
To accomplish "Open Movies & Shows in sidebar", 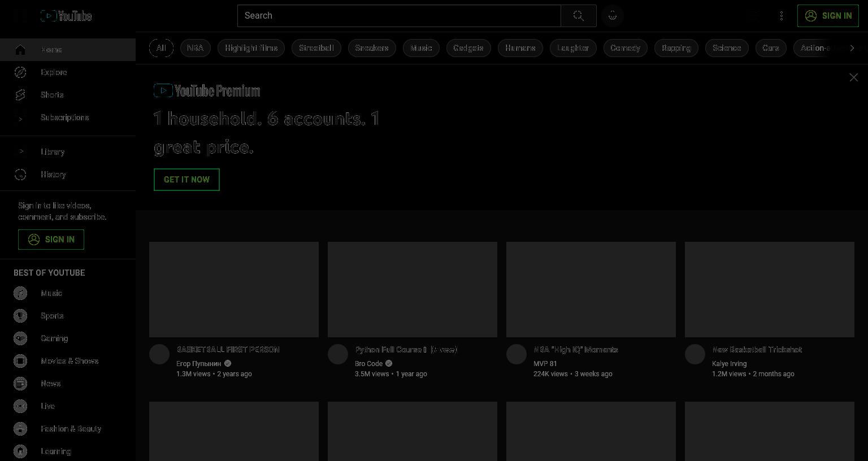I will coord(68,361).
